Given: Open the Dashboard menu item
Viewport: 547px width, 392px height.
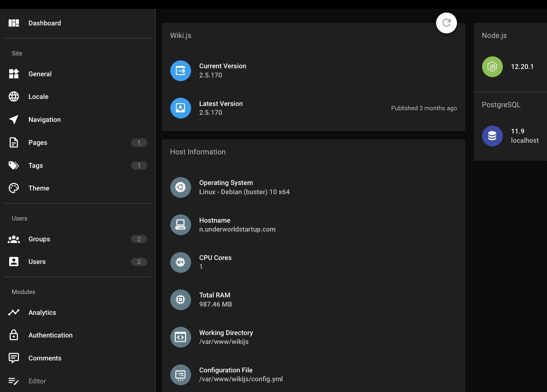Looking at the screenshot, I should coord(77,23).
